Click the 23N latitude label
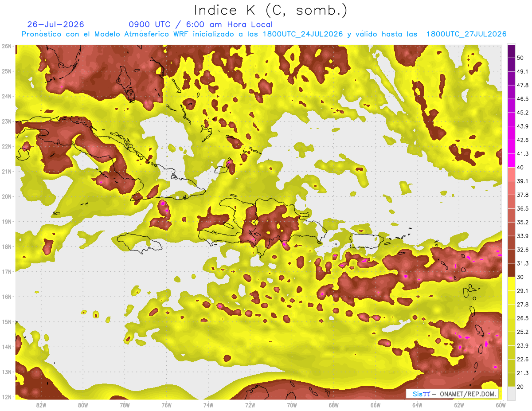This screenshot has height=411, width=532. [x=7, y=121]
